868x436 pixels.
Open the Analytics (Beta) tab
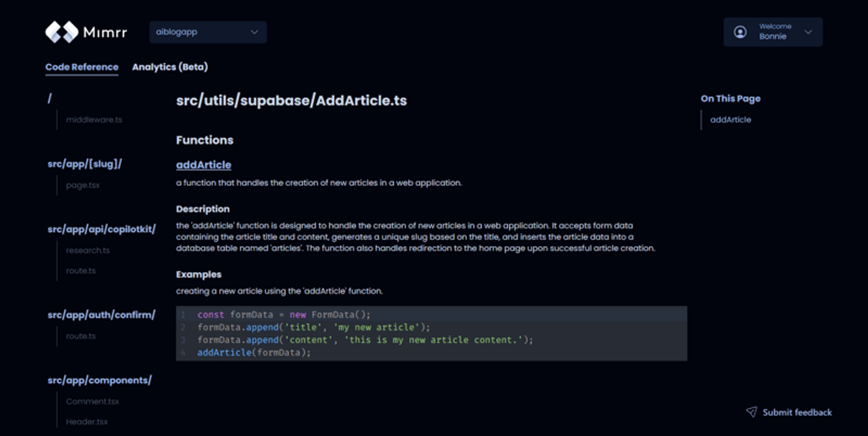(x=170, y=67)
